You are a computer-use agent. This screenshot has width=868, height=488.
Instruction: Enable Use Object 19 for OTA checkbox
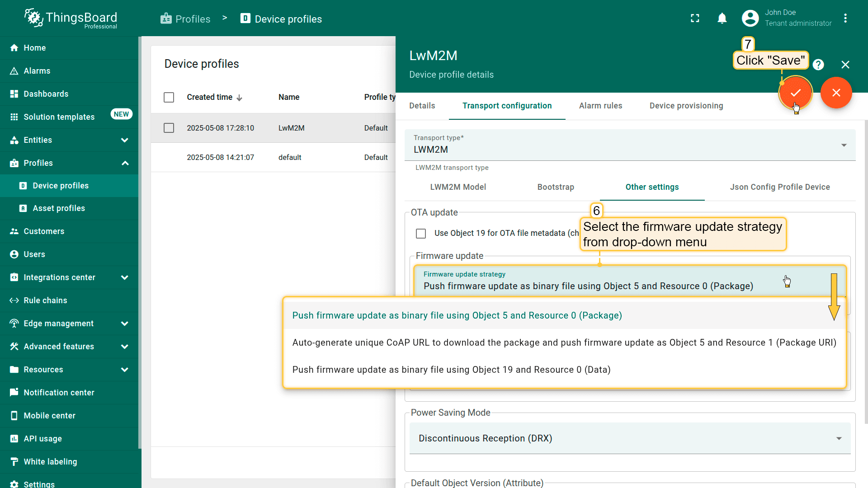coord(421,233)
